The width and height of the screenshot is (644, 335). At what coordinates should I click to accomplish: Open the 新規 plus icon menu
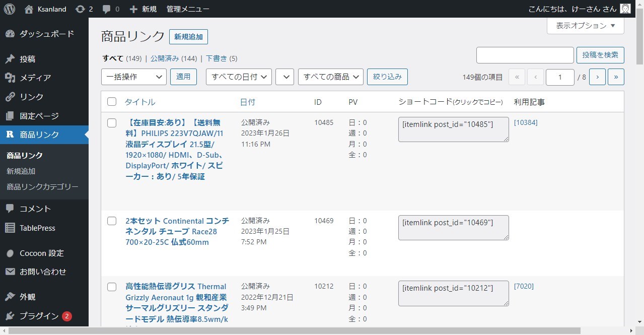tap(132, 9)
